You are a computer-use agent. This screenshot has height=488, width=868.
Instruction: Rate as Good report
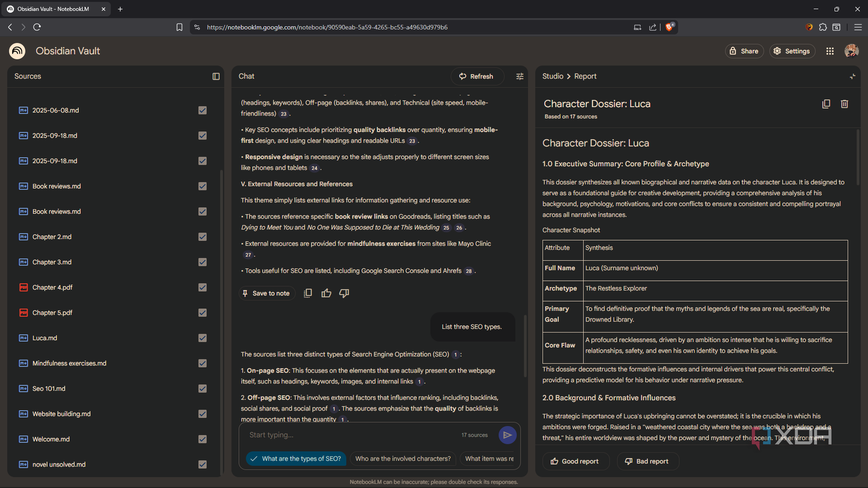coord(575,461)
